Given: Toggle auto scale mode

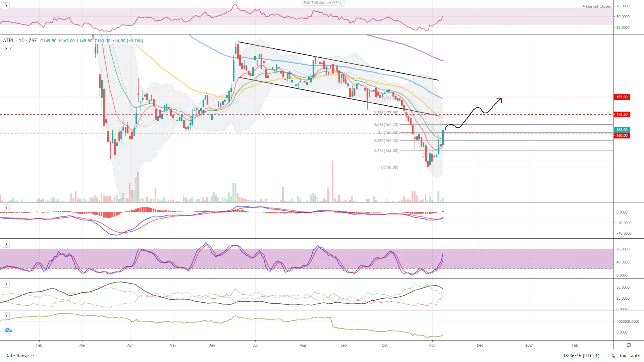Looking at the screenshot, I should (635, 356).
